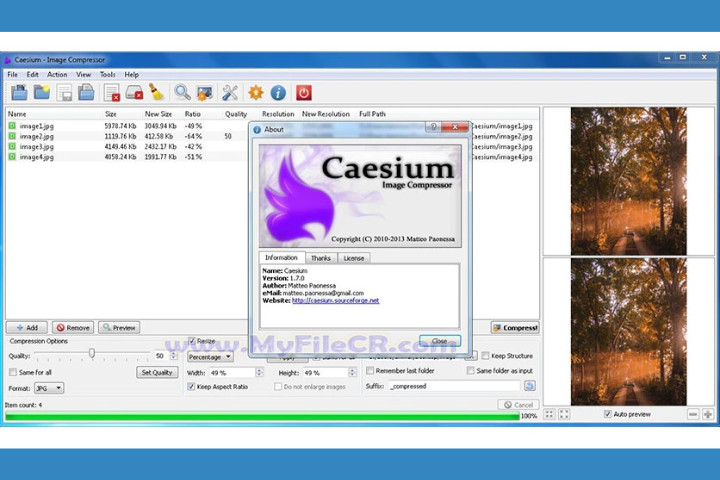Toggle the Resize checkbox
Image resolution: width=720 pixels, height=480 pixels.
point(192,341)
